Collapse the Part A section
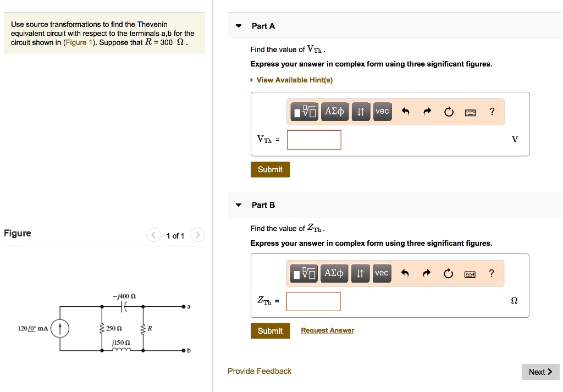The width and height of the screenshot is (563, 392). [x=239, y=26]
